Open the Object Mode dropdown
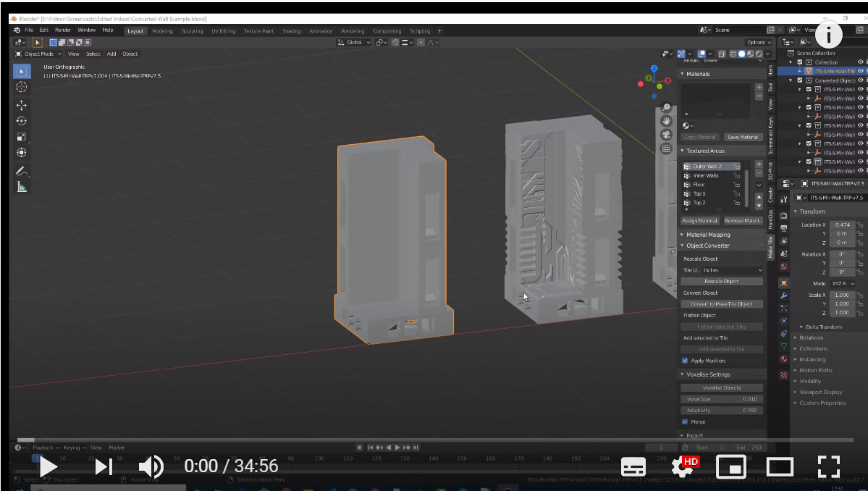868x491 pixels. [x=38, y=54]
